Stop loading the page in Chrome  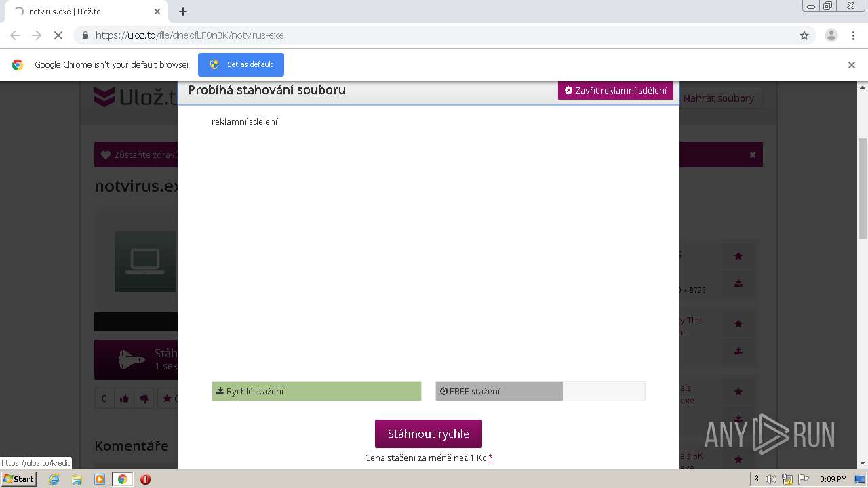pyautogui.click(x=58, y=35)
